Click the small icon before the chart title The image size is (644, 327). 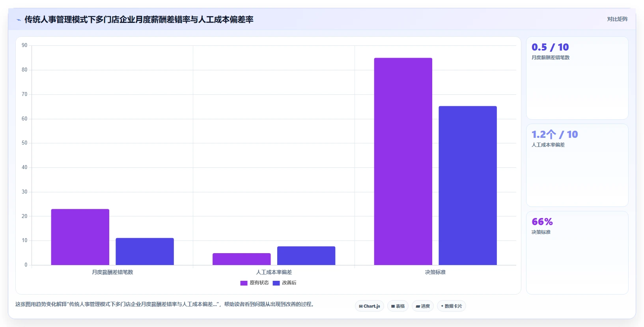pos(19,20)
